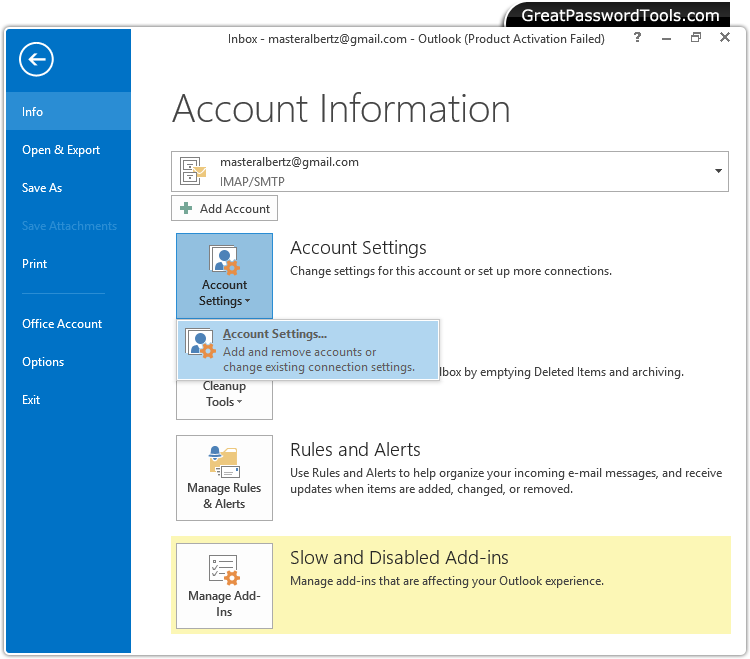750x659 pixels.
Task: Open the Manage Add-Ins button
Action: (x=224, y=586)
